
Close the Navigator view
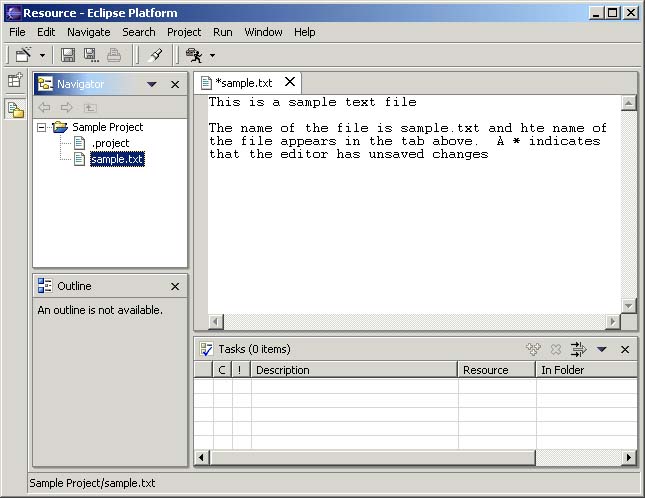coord(175,84)
